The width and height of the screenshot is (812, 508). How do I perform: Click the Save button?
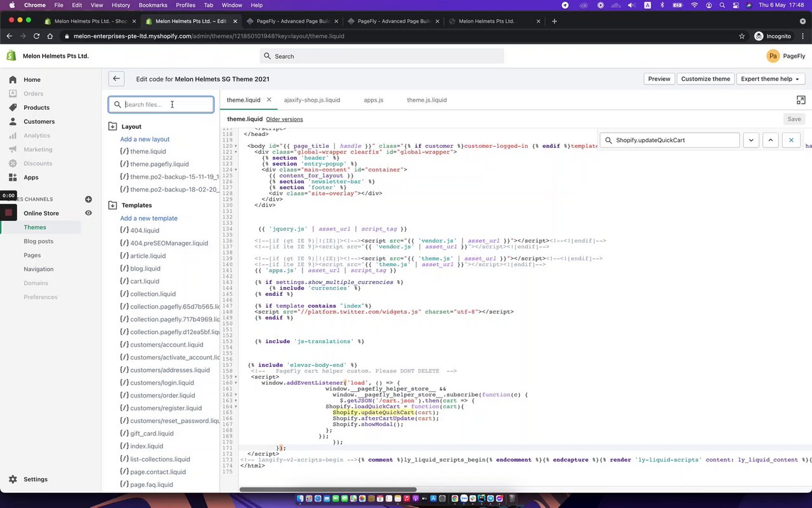click(x=794, y=119)
